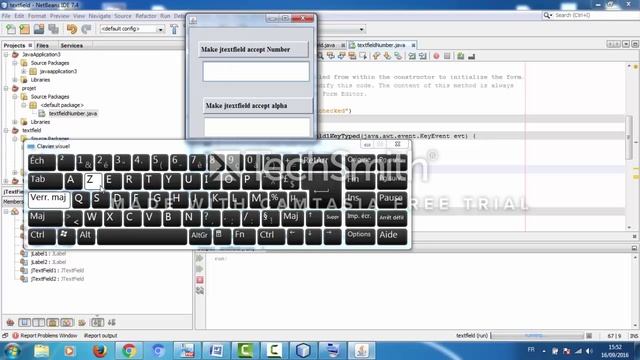The image size is (640, 360).
Task: Expand Libraries under projet
Action: tap(15, 122)
